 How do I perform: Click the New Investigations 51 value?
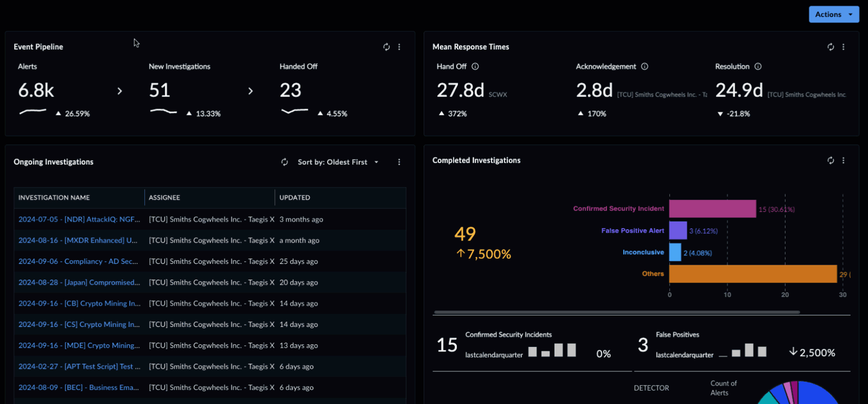(159, 90)
